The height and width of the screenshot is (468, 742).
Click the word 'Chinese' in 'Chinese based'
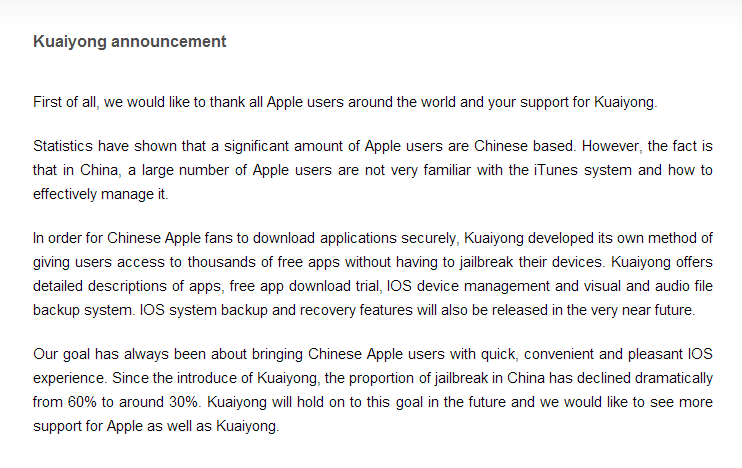pyautogui.click(x=501, y=146)
